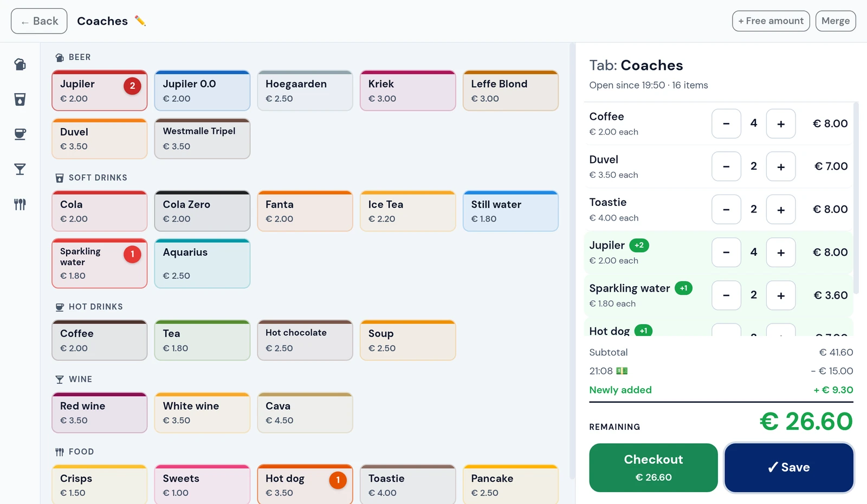
Task: Add an Ice Tea
Action: 408,211
